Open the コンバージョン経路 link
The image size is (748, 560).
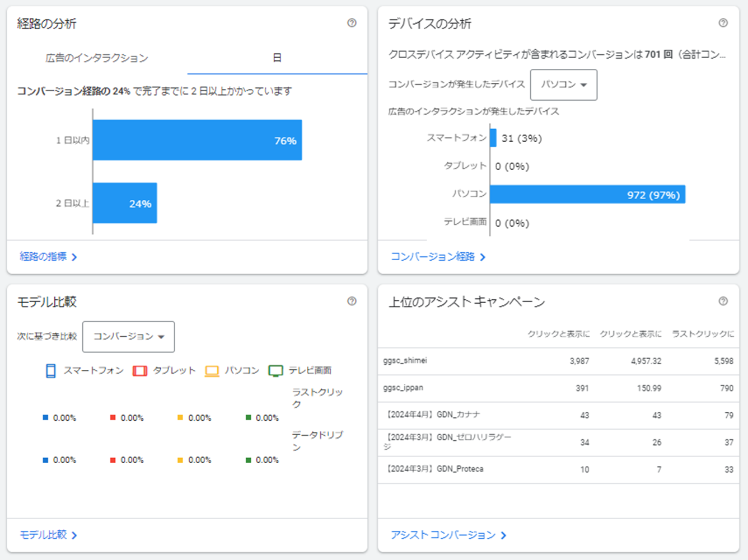coord(433,257)
